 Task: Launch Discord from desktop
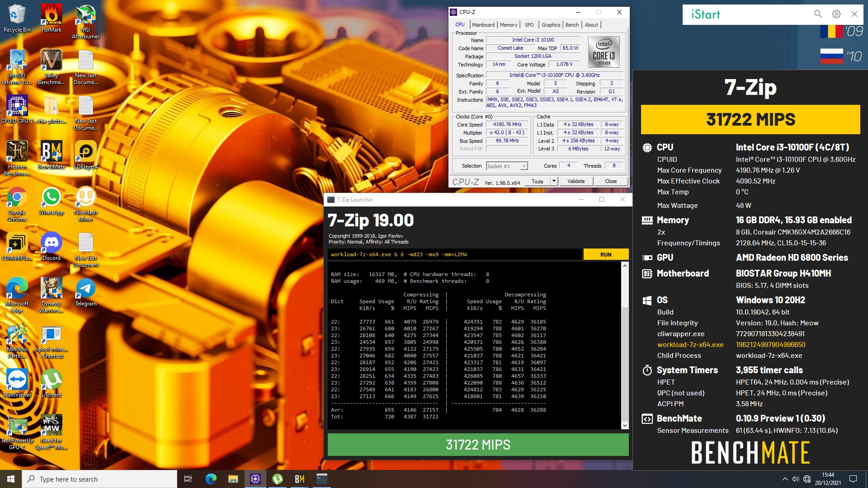(52, 247)
